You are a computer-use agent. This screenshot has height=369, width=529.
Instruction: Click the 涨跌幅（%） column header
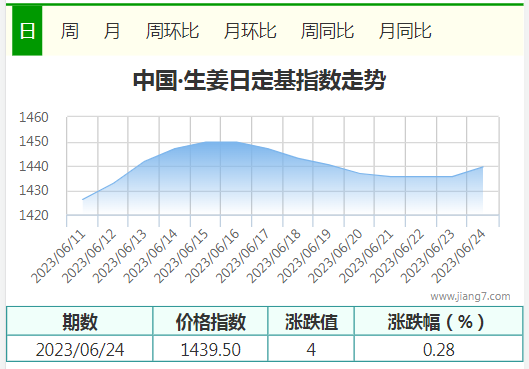coord(439,321)
